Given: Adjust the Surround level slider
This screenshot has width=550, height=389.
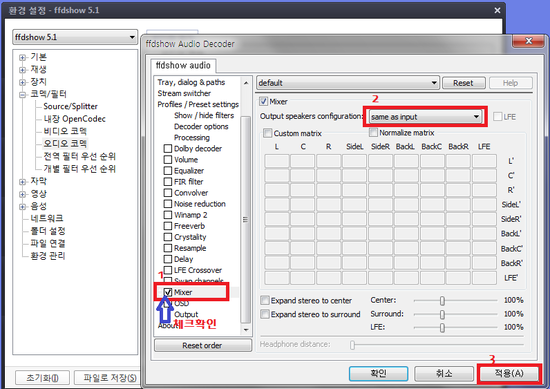Looking at the screenshot, I should tap(442, 314).
